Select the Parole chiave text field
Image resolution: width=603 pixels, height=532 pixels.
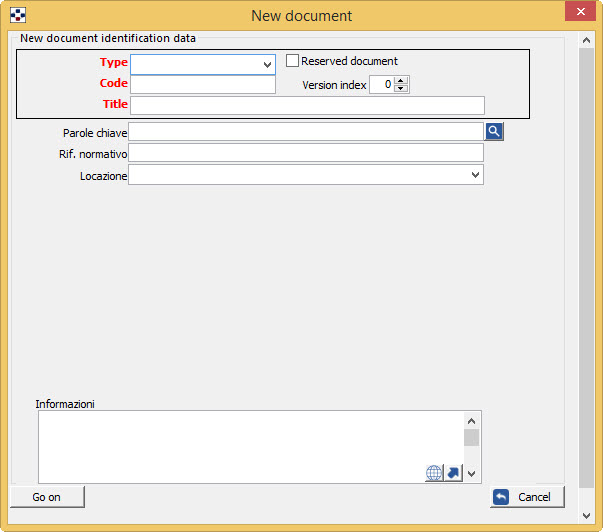[x=306, y=132]
